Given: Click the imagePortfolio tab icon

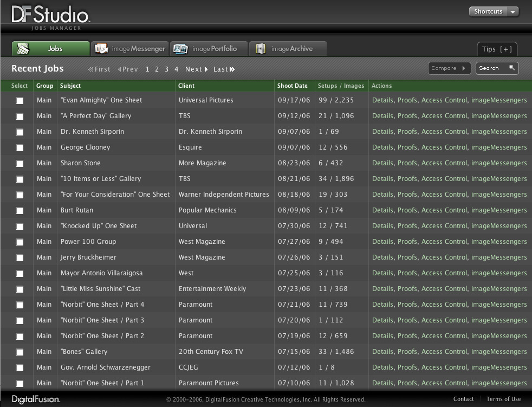Looking at the screenshot, I should click(x=180, y=49).
